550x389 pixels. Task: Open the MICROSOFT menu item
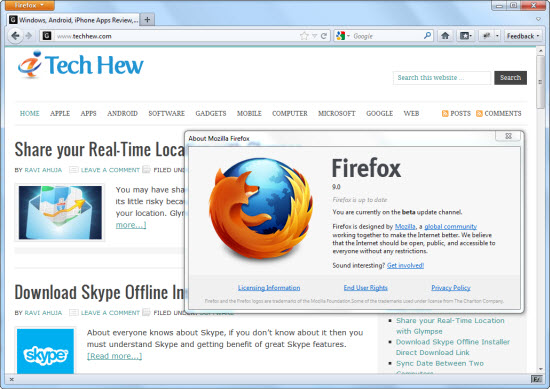337,113
